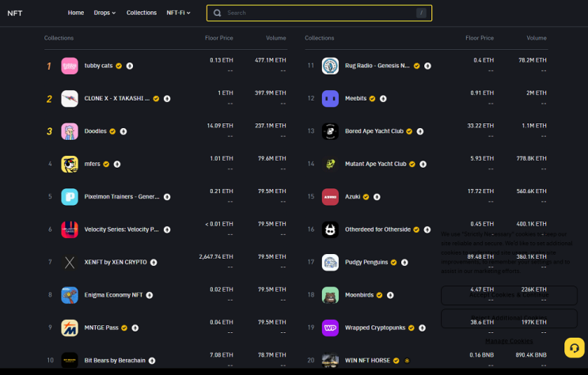Click the 17.72 ETH floor price
This screenshot has height=375, width=588.
480,191
